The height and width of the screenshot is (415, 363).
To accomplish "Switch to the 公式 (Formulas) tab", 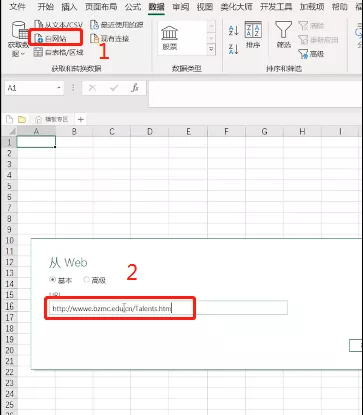I will [x=133, y=6].
